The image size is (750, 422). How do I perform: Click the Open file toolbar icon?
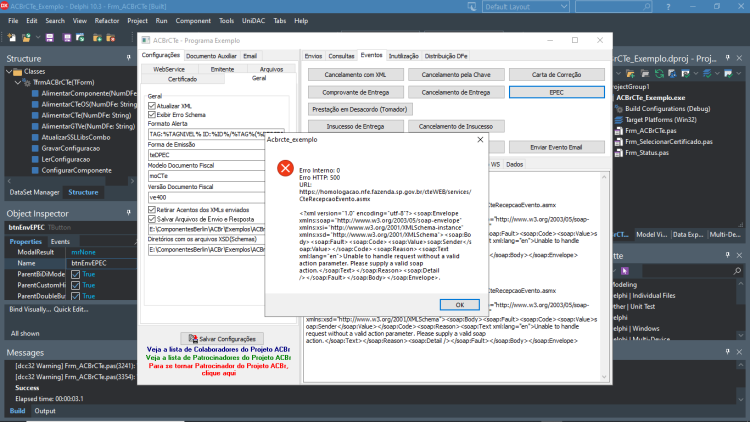(26, 37)
